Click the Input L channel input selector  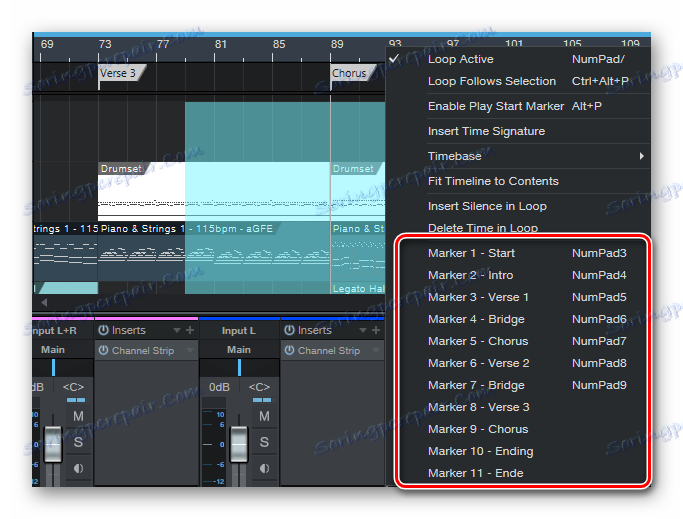click(239, 331)
